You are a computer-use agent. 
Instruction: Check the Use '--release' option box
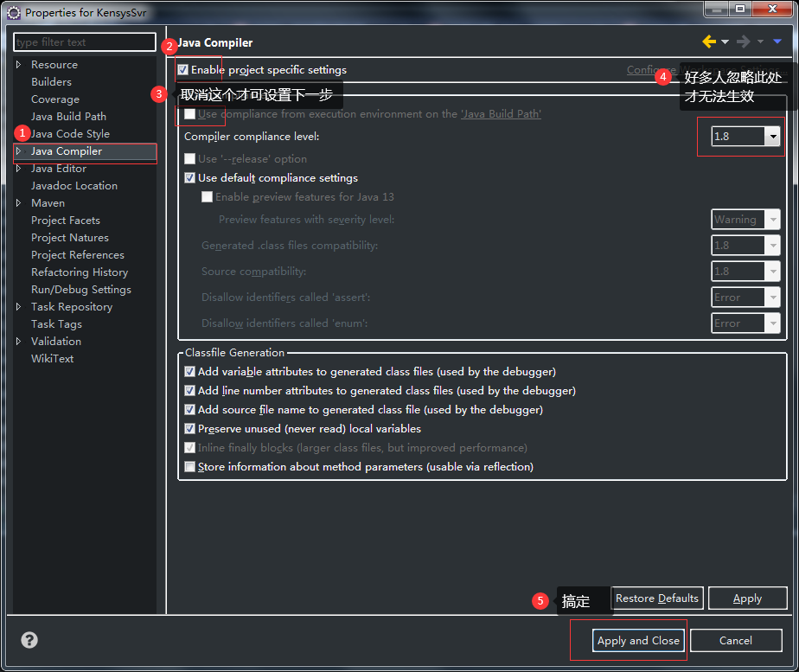189,158
